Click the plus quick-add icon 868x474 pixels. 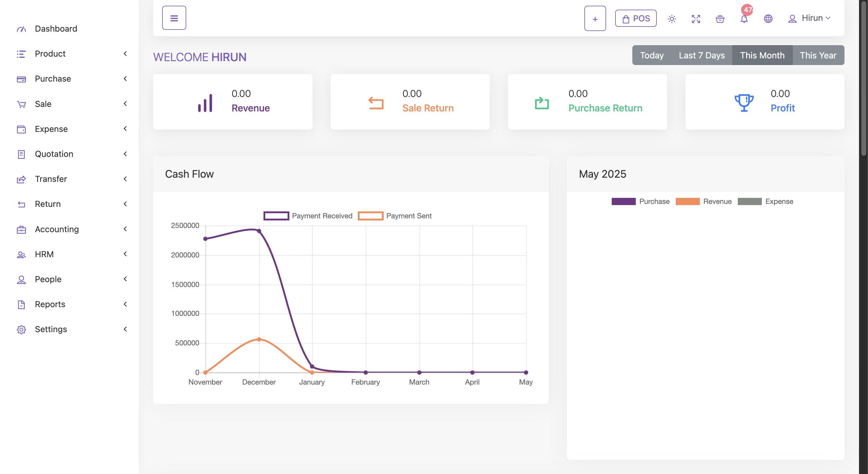coord(595,18)
